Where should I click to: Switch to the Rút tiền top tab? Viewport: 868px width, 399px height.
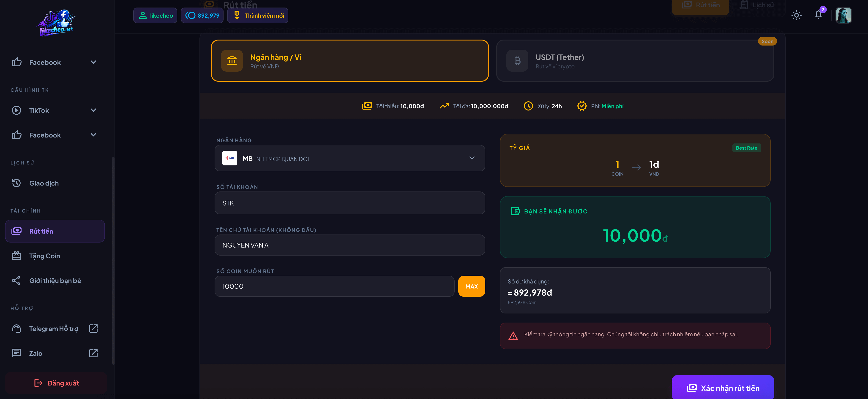coord(701,6)
